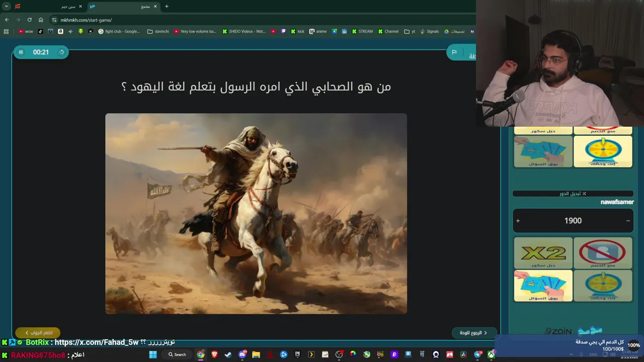Open the Amazon bookmark icon

pyautogui.click(x=60, y=31)
